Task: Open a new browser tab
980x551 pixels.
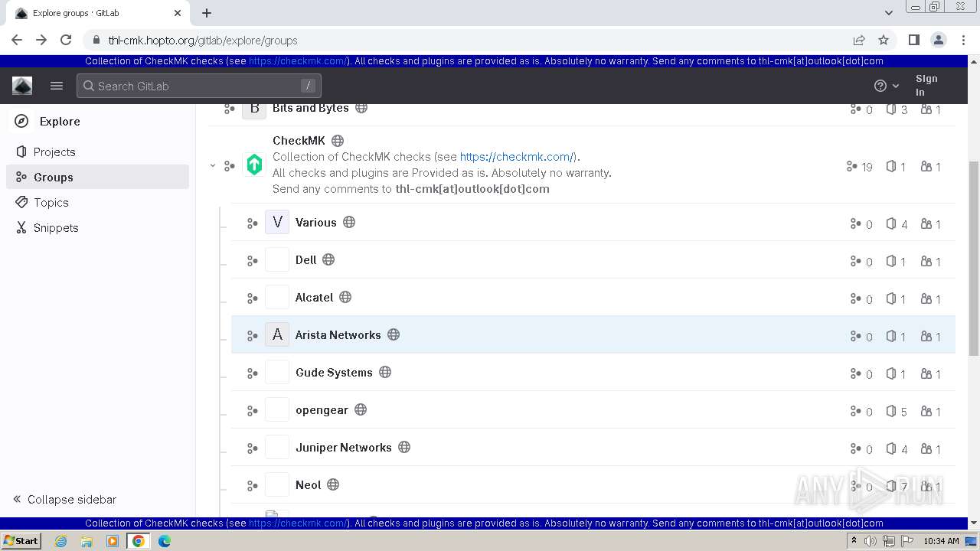Action: [x=207, y=13]
